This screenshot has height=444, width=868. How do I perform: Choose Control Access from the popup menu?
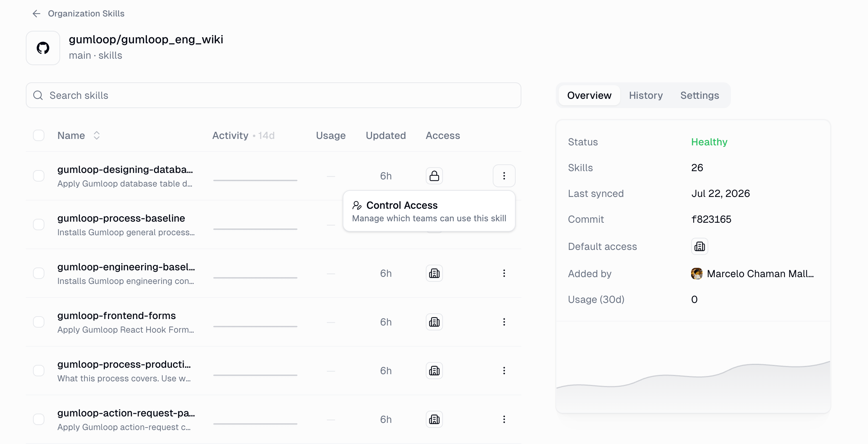(429, 211)
